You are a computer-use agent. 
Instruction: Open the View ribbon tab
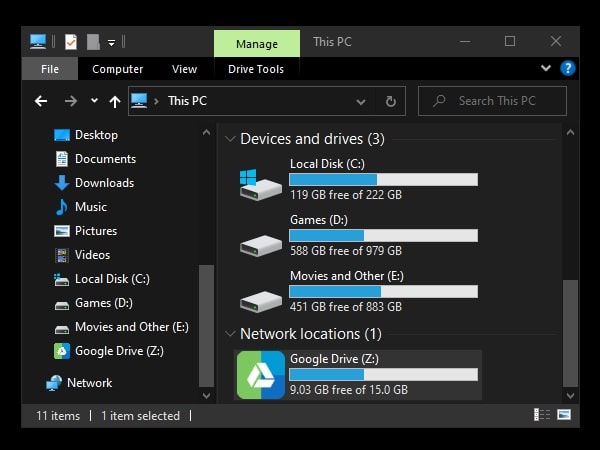coord(184,69)
